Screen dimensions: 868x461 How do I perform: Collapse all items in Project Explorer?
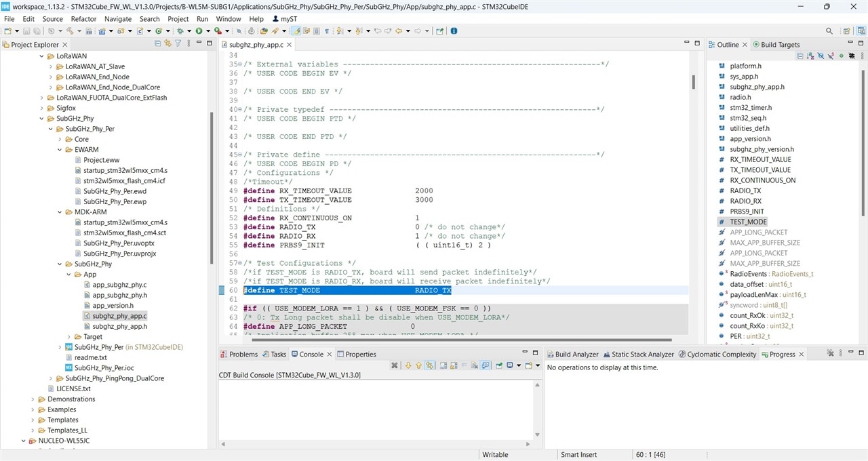pyautogui.click(x=158, y=44)
